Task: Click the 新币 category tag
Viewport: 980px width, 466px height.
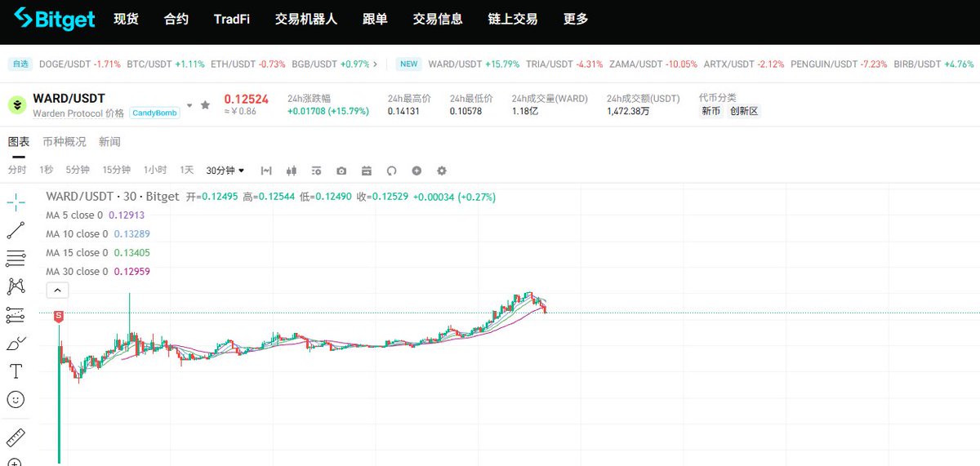Action: [x=710, y=111]
